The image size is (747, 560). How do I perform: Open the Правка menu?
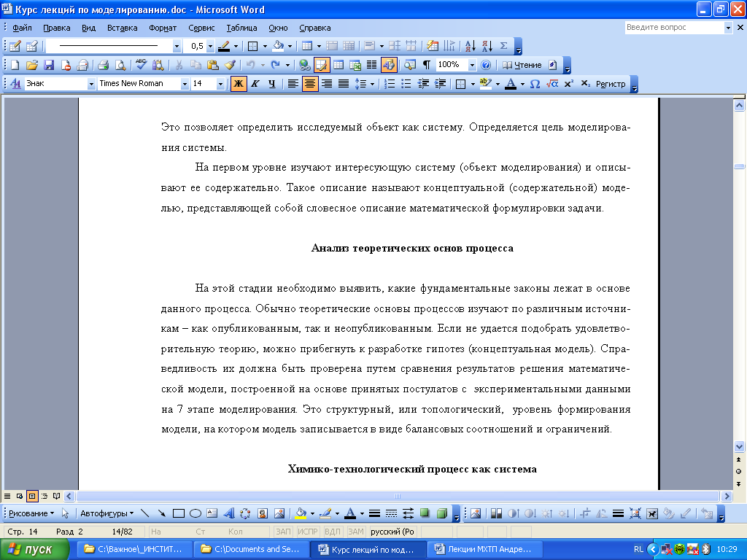click(57, 28)
